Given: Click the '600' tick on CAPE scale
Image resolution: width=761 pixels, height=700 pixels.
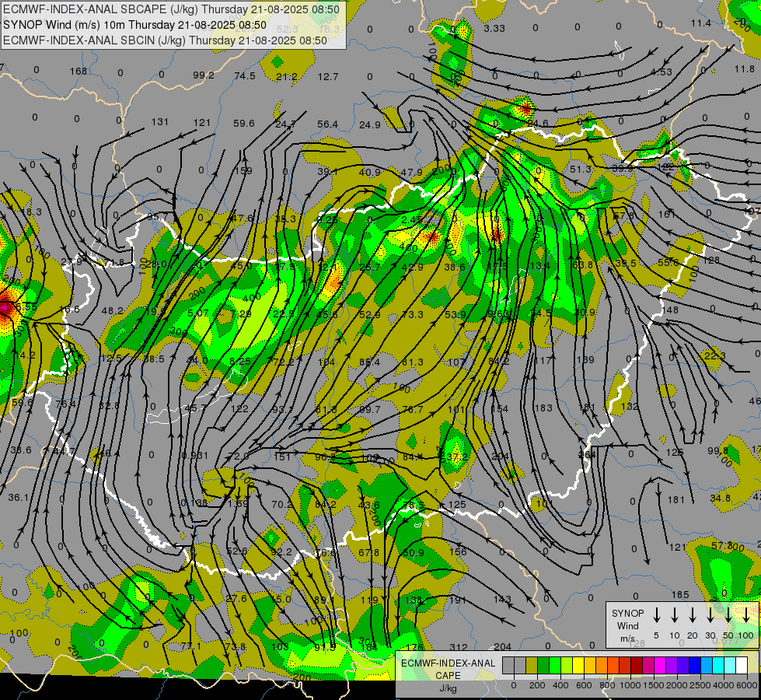Looking at the screenshot, I should [584, 685].
